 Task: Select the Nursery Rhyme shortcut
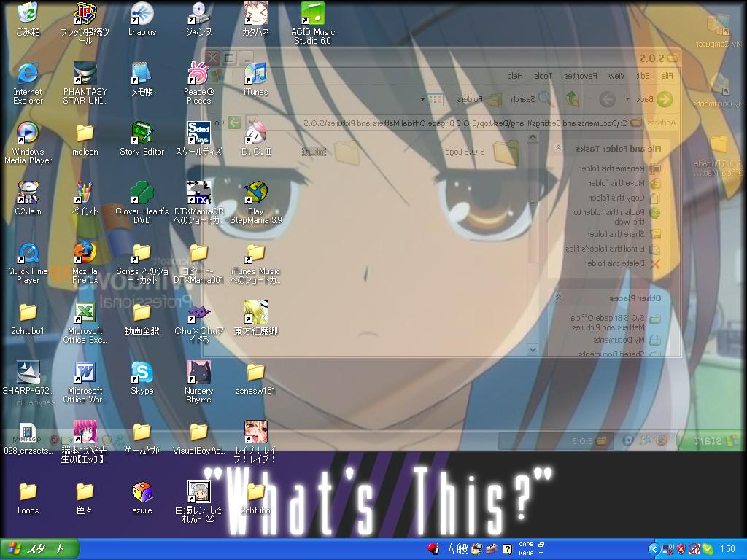pos(198,382)
